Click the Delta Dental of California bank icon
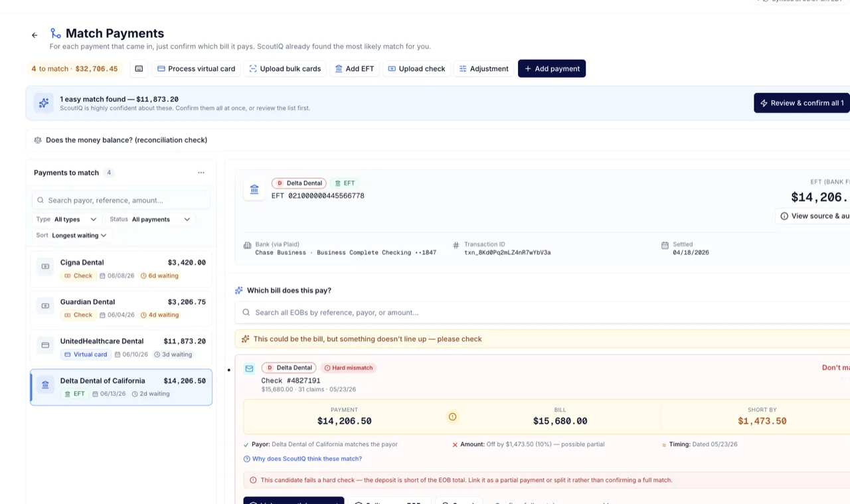 [x=45, y=384]
